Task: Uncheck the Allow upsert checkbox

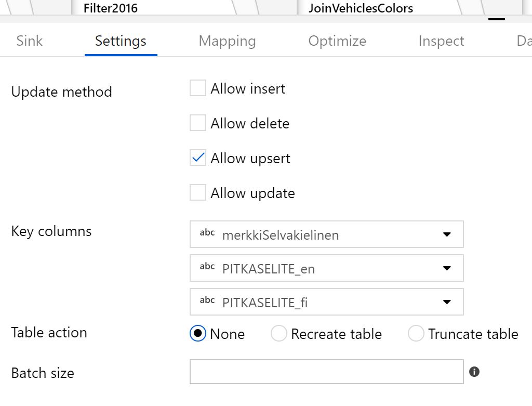Action: tap(198, 158)
